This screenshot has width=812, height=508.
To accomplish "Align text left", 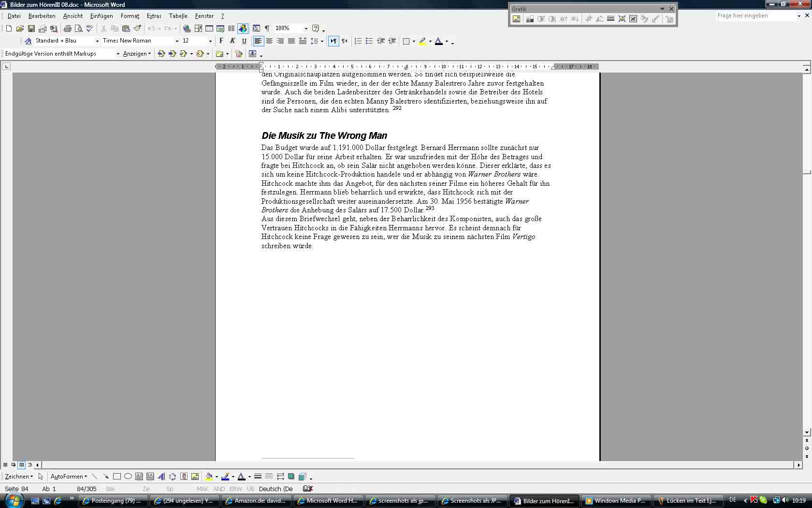I will pos(258,41).
